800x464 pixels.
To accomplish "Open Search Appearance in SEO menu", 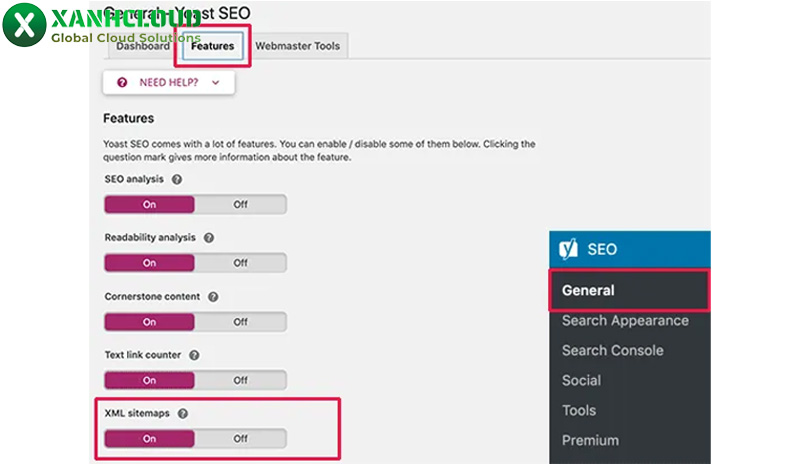I will [x=625, y=321].
